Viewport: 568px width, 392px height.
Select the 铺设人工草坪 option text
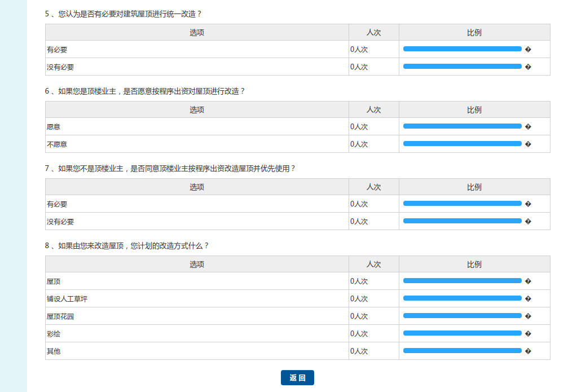click(x=67, y=299)
